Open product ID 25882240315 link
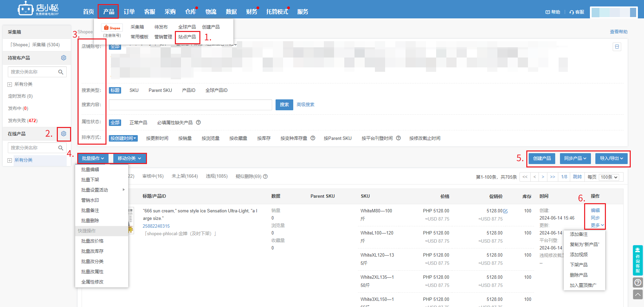The image size is (644, 307). (x=156, y=226)
